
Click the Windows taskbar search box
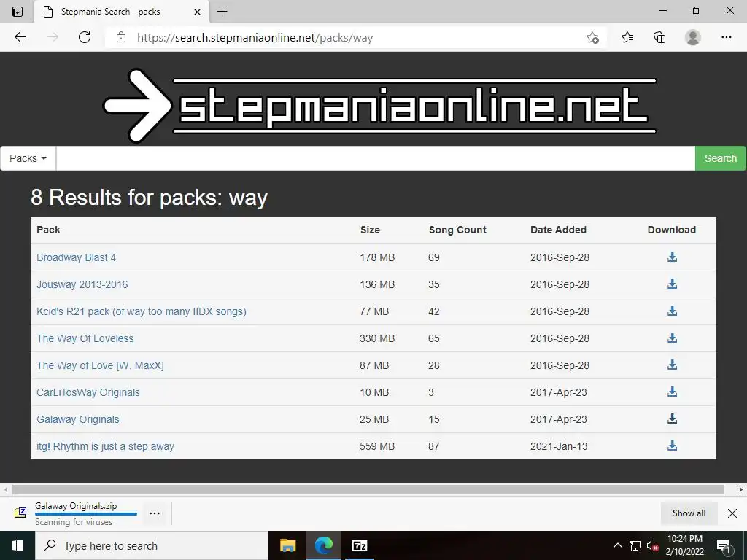[152, 545]
